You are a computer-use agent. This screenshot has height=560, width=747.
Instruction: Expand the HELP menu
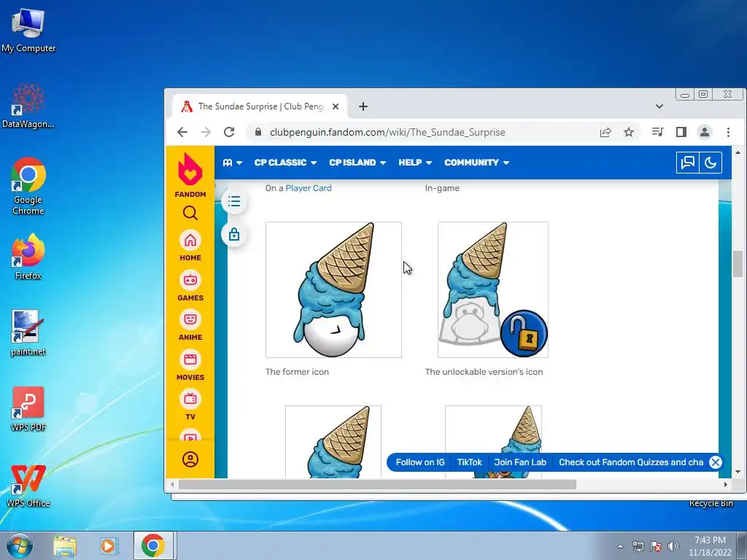[415, 163]
